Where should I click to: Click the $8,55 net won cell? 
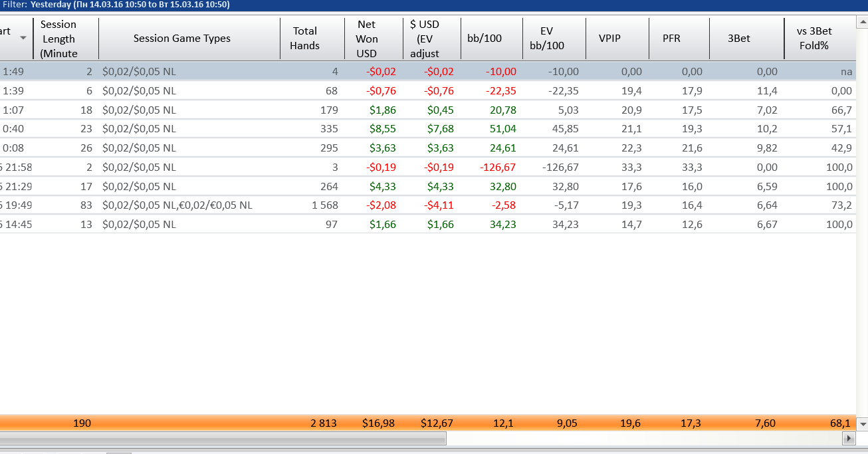(382, 129)
